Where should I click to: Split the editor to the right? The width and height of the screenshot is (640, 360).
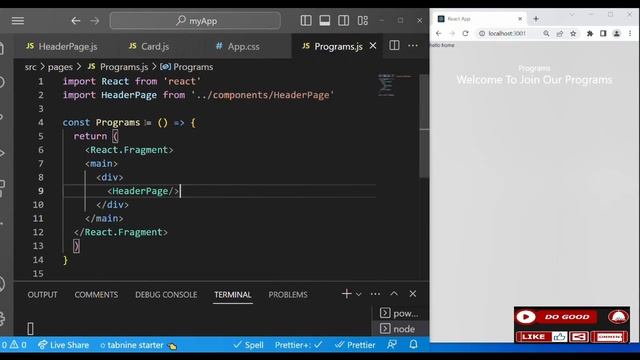[394, 45]
